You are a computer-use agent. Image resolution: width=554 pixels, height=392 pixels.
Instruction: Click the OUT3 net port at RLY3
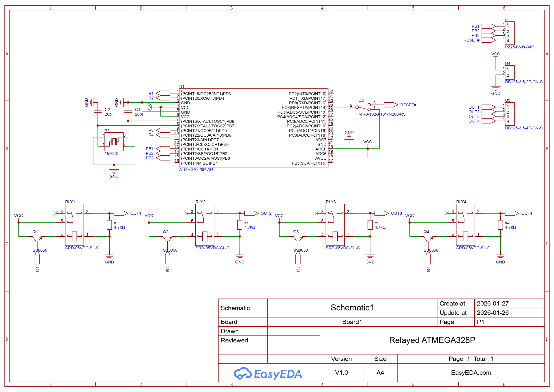coord(382,213)
